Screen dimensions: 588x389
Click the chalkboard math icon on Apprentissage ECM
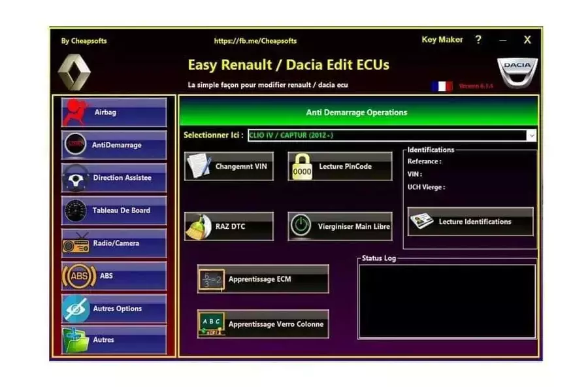[212, 280]
